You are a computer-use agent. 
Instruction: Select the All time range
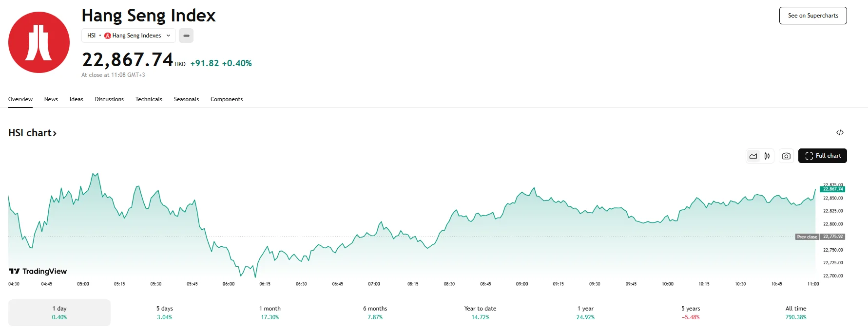pos(796,312)
